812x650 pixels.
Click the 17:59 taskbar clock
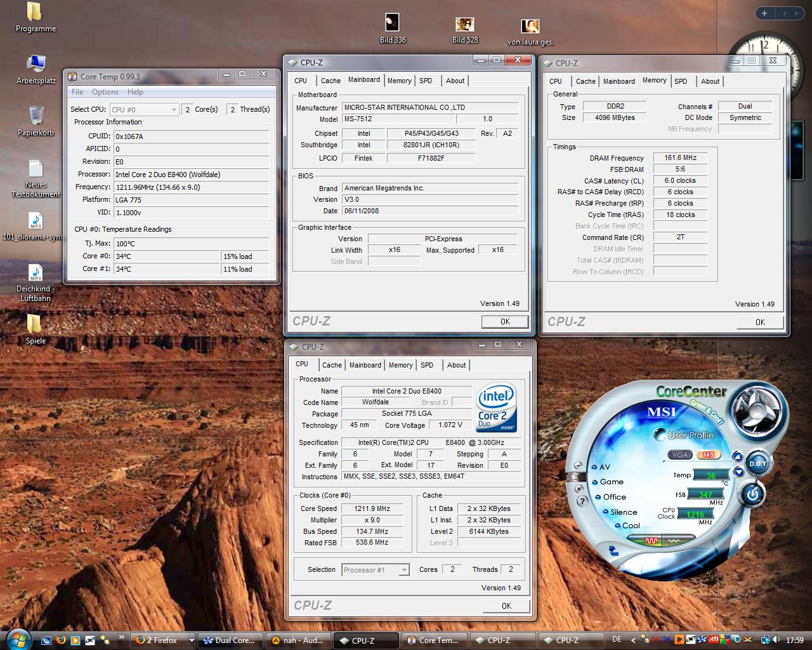point(794,640)
